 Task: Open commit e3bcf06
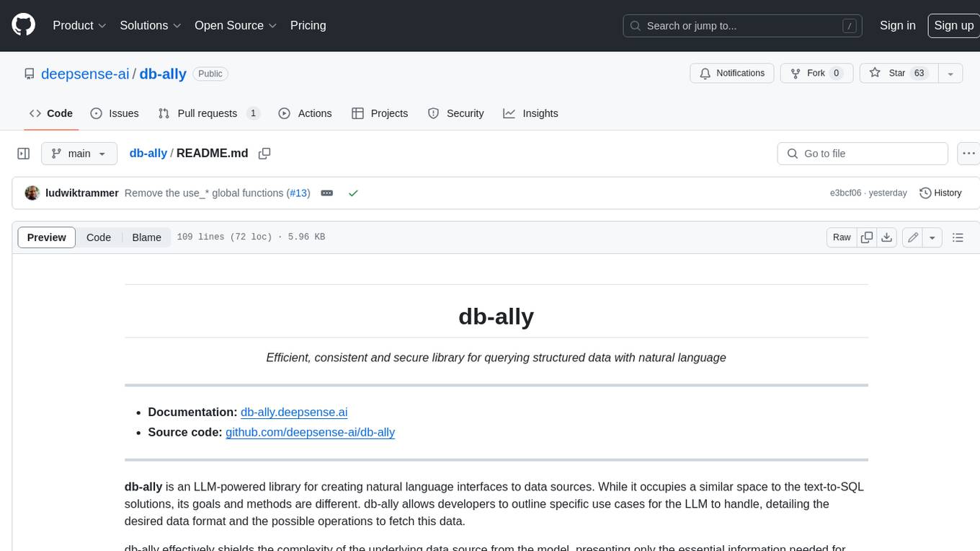pos(846,193)
